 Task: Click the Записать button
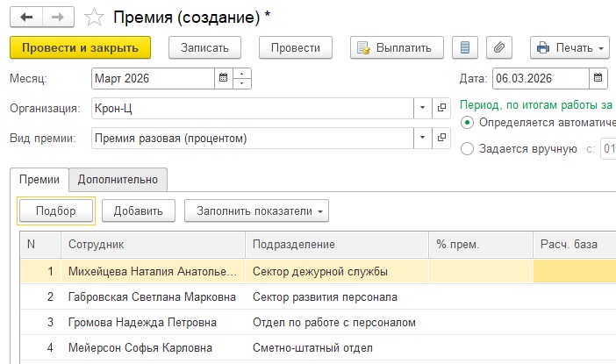tap(204, 48)
